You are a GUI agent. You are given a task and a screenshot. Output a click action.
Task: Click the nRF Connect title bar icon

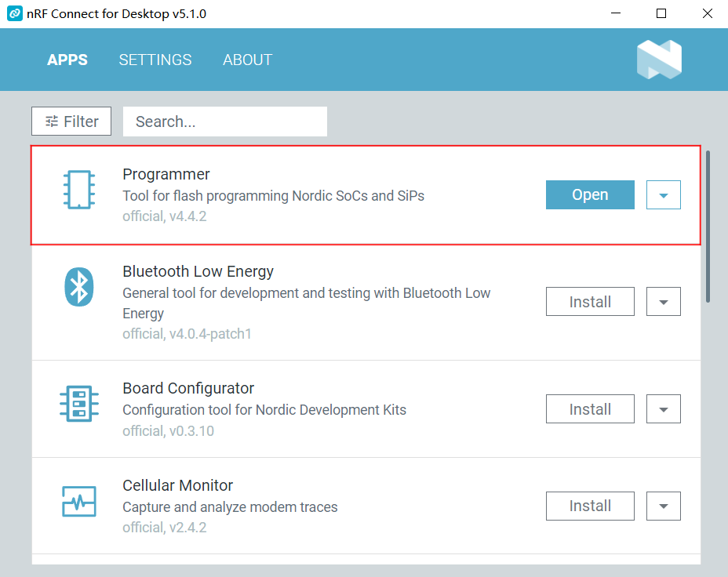point(14,14)
